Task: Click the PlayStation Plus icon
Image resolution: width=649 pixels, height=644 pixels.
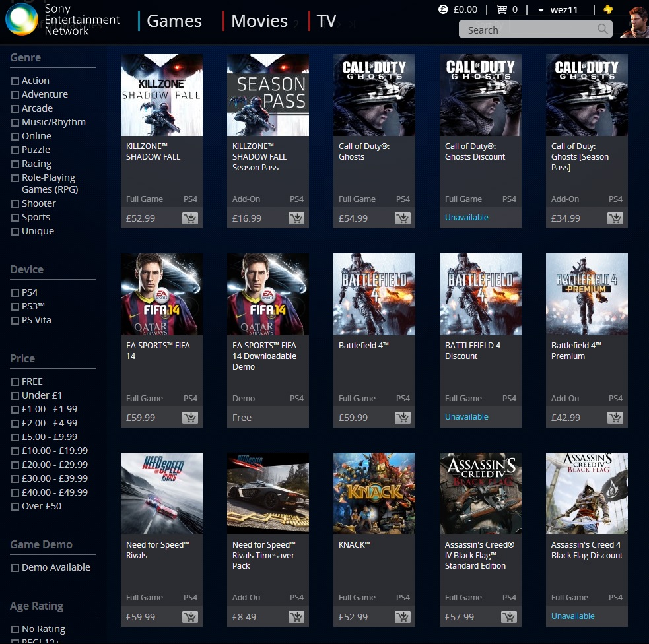Action: (608, 9)
